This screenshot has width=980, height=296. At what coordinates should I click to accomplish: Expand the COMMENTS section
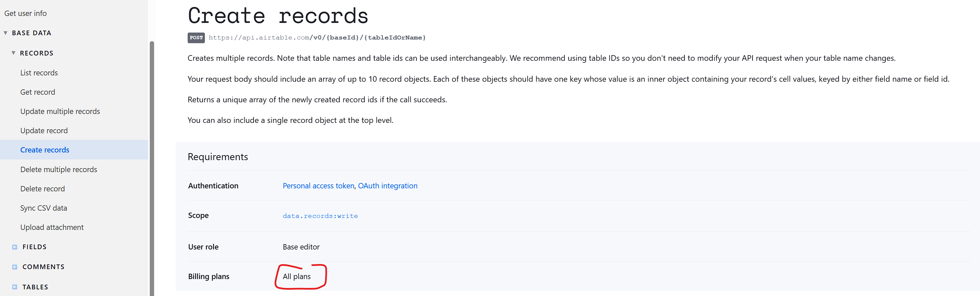pyautogui.click(x=15, y=267)
